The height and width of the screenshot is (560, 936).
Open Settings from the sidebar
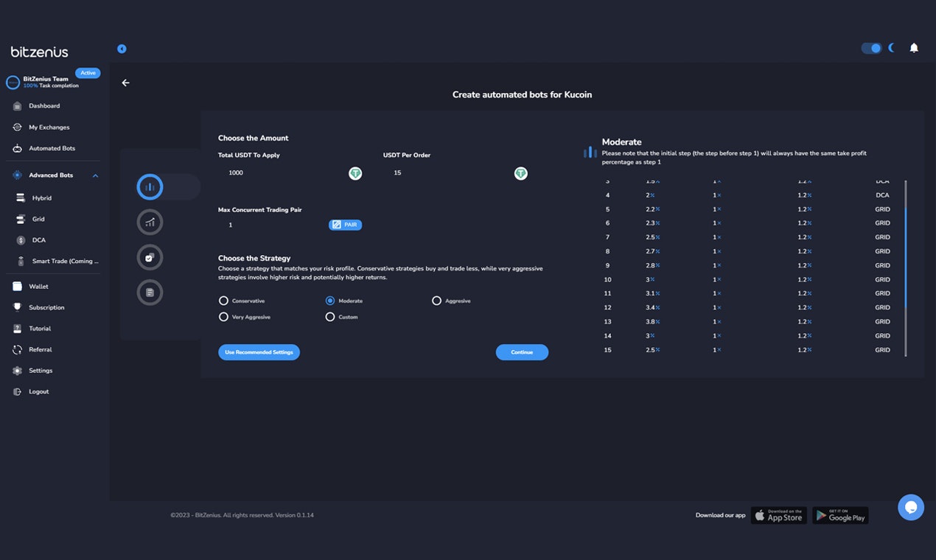click(41, 371)
